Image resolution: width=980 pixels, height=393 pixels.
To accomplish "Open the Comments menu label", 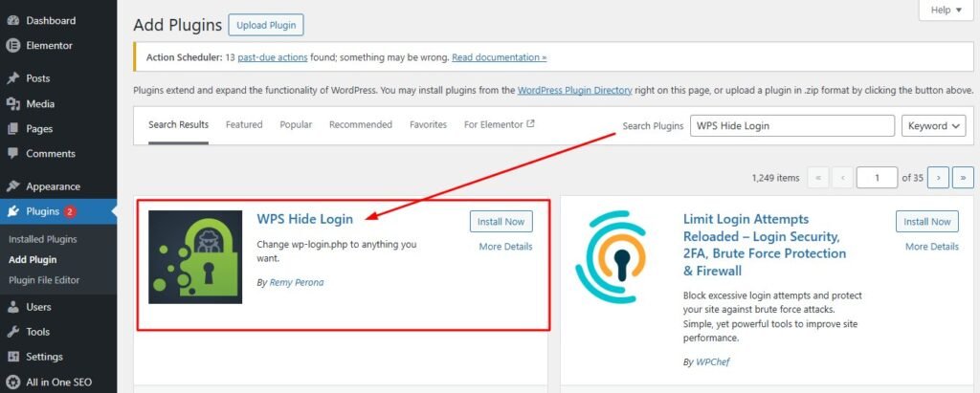I will (x=51, y=154).
